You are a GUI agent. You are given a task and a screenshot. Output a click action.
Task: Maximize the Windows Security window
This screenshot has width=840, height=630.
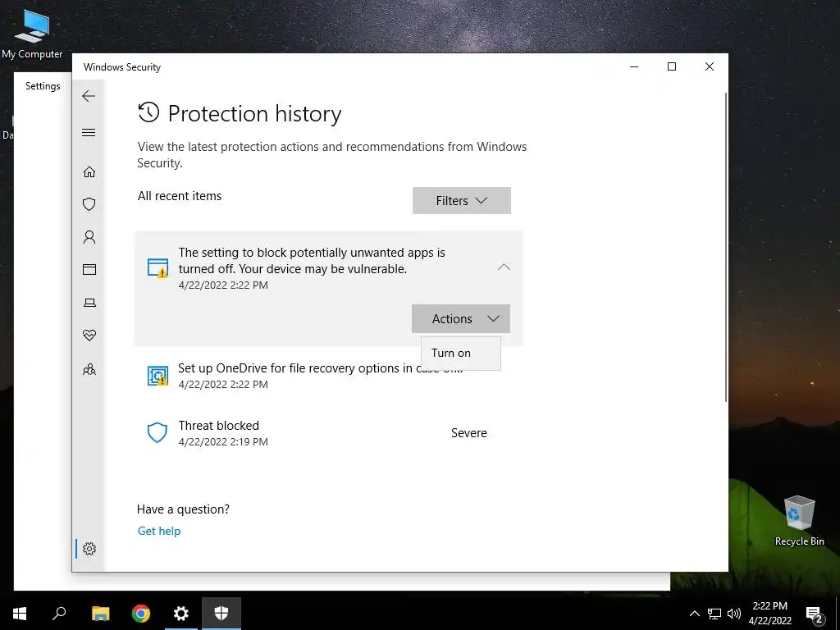672,66
